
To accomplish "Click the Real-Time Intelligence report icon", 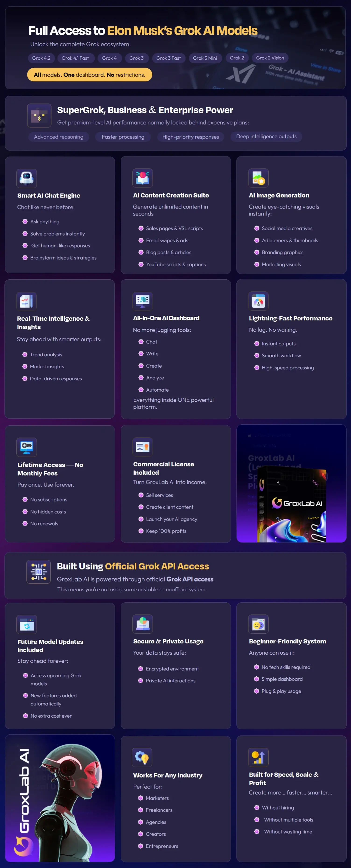I will 26,301.
